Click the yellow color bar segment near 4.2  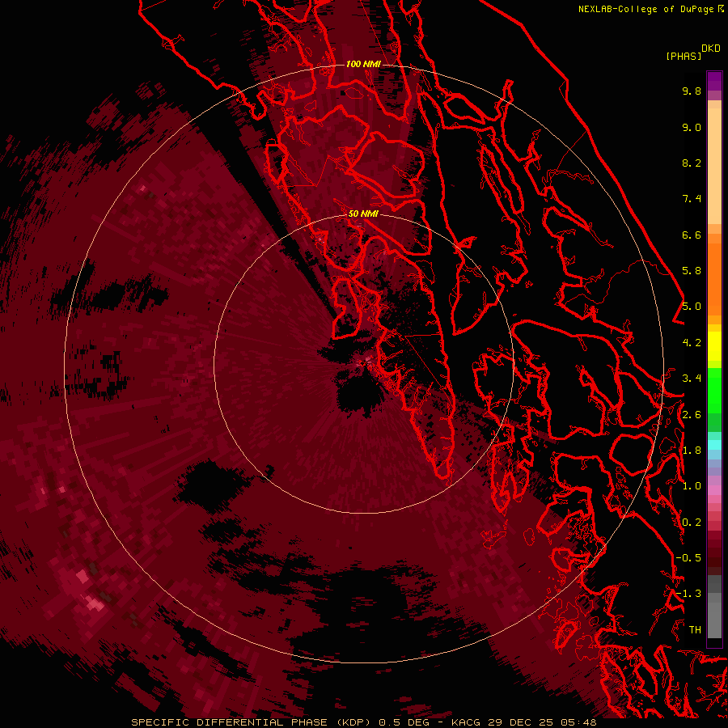(714, 346)
